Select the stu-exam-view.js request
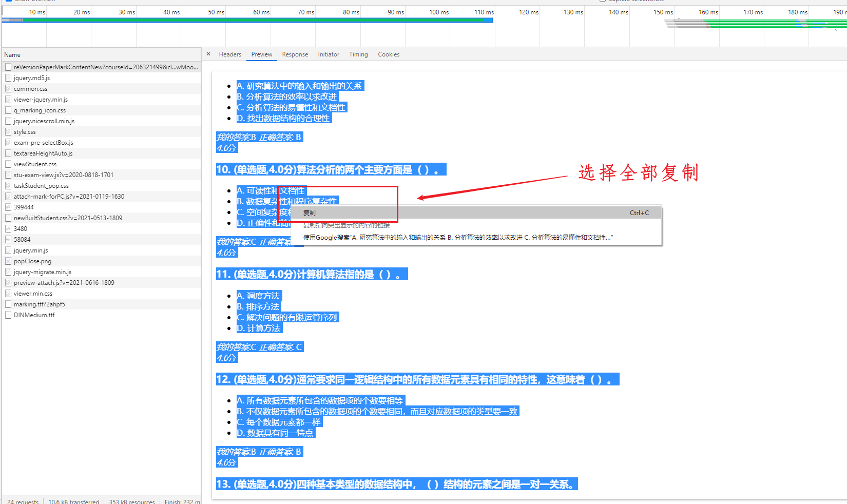This screenshot has height=504, width=847. click(101, 175)
